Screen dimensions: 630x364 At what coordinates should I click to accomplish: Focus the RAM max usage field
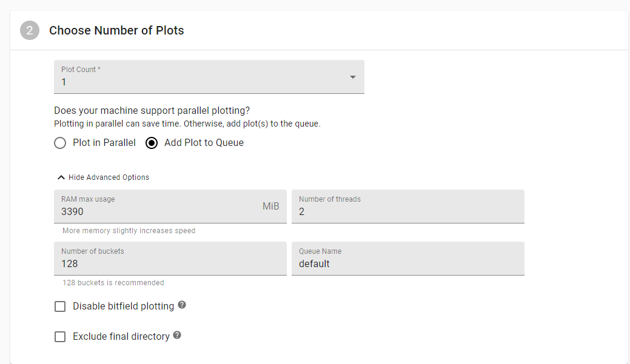[170, 207]
